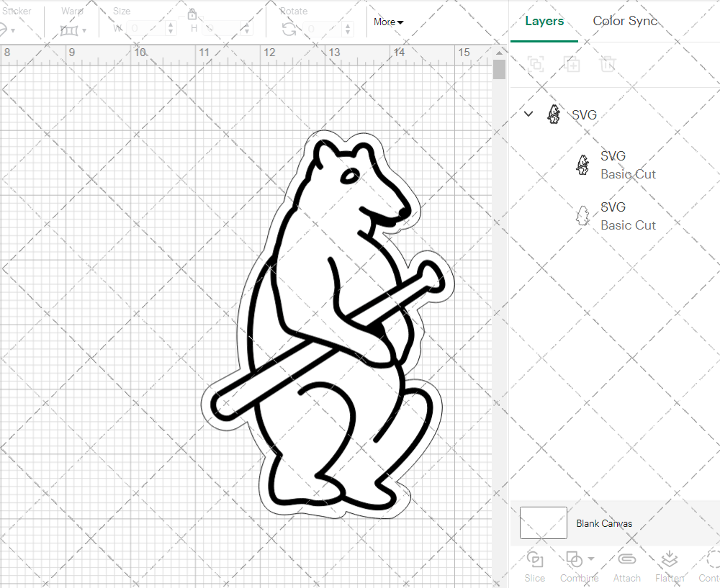Click the Rotate value stepper arrows
Screen dimensions: 720x588
(x=348, y=29)
